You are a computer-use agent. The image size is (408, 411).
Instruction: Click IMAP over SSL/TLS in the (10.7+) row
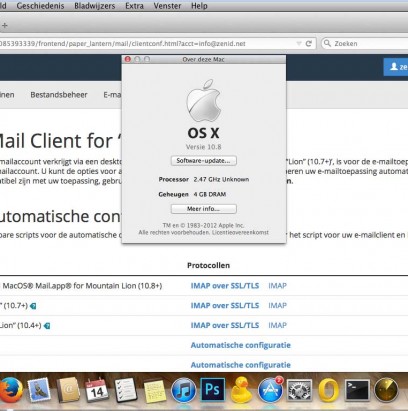225,305
